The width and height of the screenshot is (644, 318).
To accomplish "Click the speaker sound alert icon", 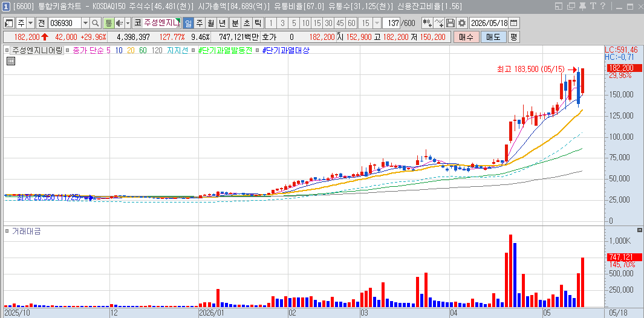I will click(x=119, y=22).
